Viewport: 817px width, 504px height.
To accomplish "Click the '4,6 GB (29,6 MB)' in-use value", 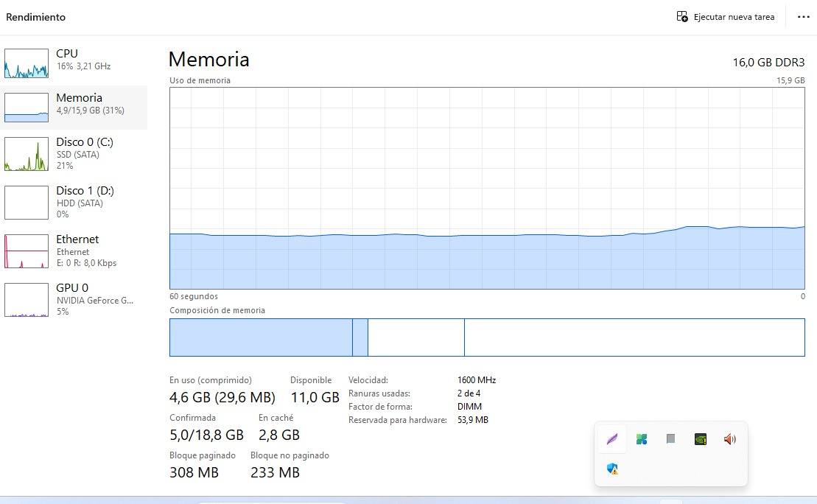I will 222,397.
